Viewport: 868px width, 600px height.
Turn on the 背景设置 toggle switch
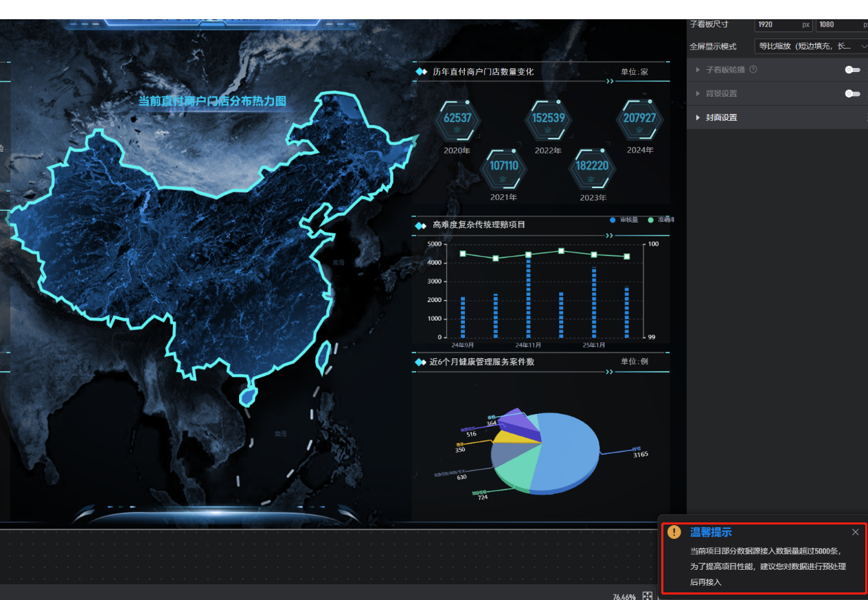852,93
